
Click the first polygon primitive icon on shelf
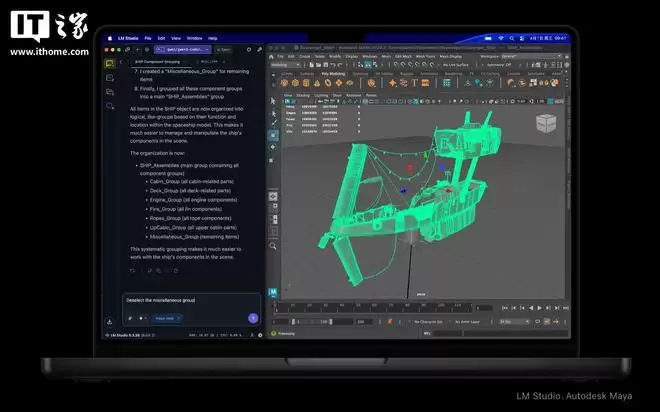(x=287, y=83)
